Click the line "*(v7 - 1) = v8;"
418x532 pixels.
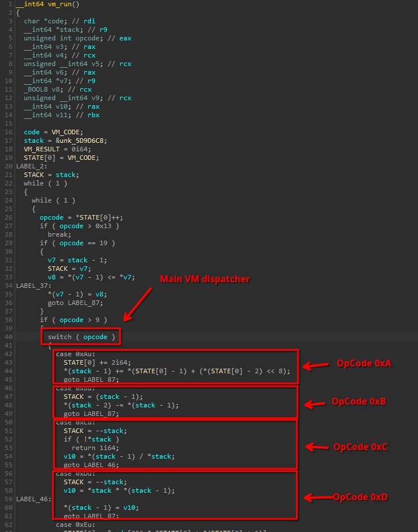tap(78, 294)
